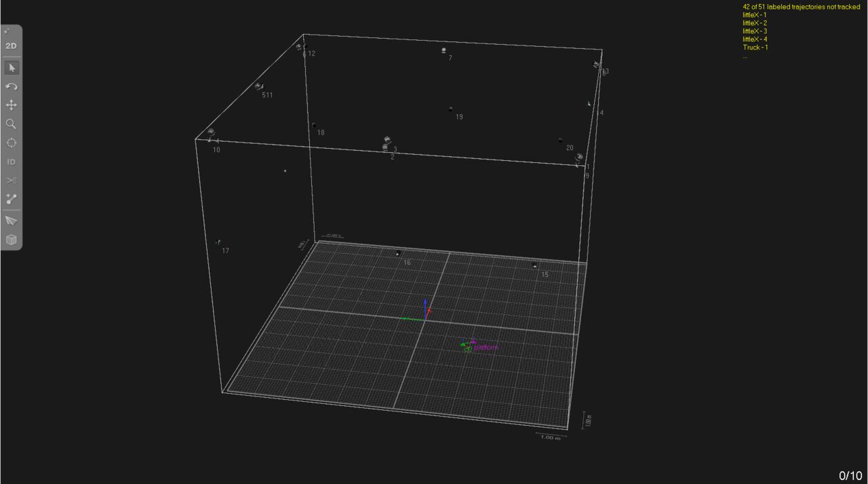This screenshot has width=868, height=484.
Task: Open the ID labeling tool
Action: tap(11, 162)
